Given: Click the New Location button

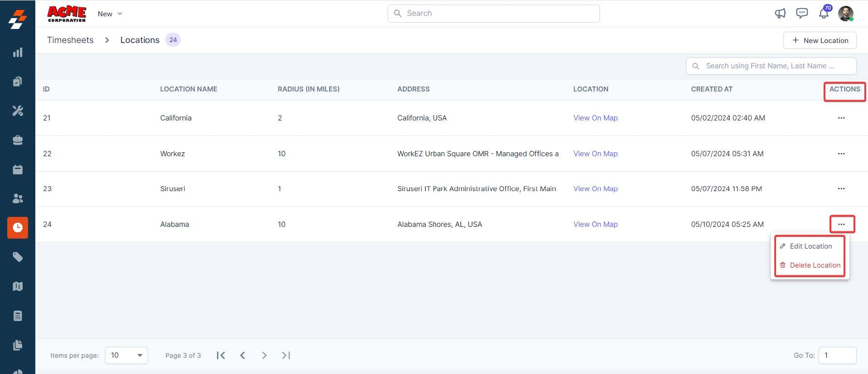Looking at the screenshot, I should (x=820, y=40).
